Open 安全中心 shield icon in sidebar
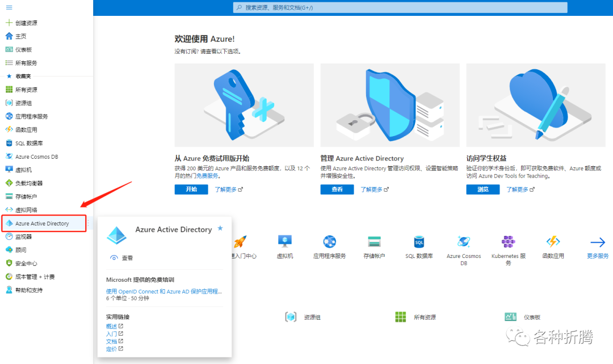 pos(9,263)
